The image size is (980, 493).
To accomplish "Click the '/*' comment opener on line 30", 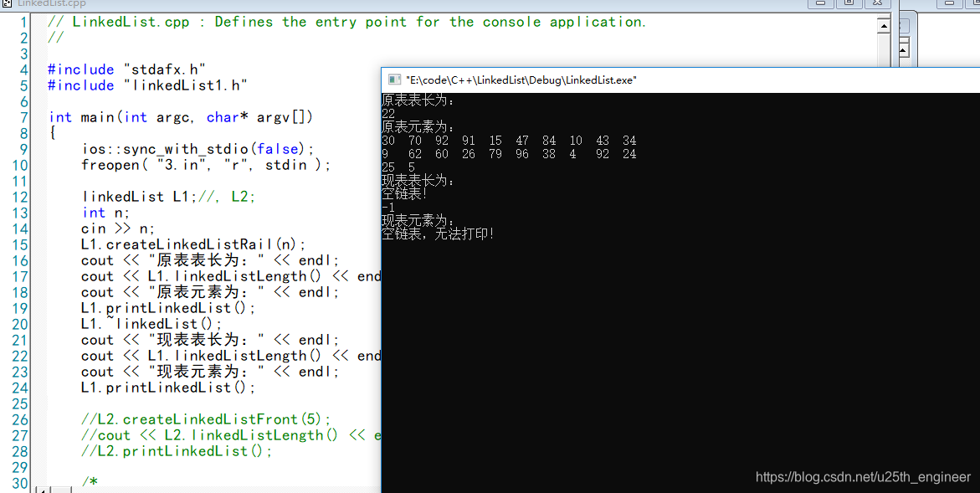I will (90, 482).
